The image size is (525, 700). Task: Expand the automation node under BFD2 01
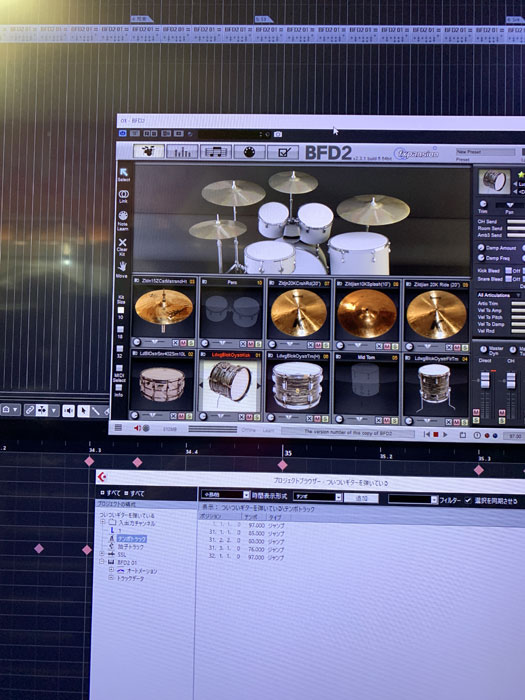tap(111, 570)
